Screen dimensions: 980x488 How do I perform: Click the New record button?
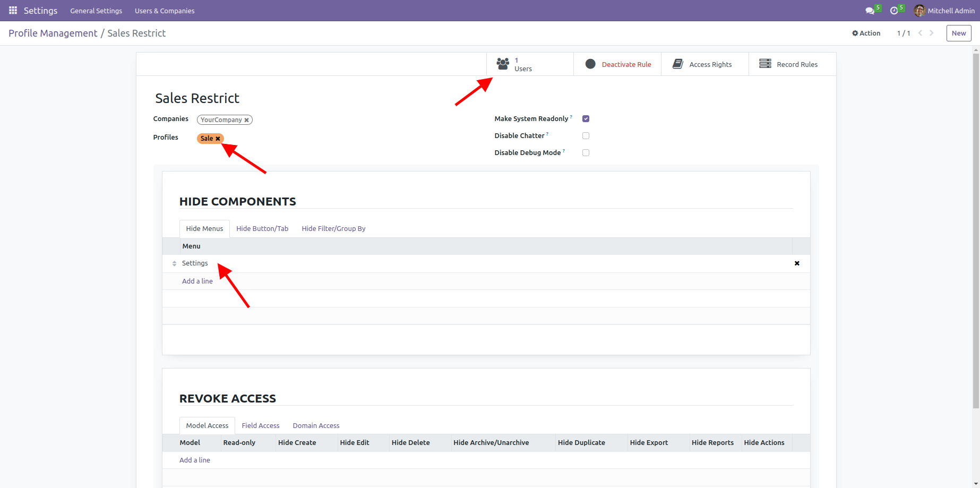[959, 33]
